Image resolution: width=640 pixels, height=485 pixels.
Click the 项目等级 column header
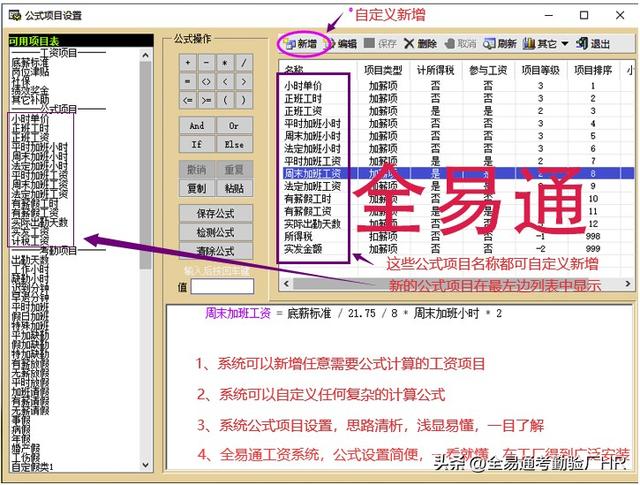[541, 70]
